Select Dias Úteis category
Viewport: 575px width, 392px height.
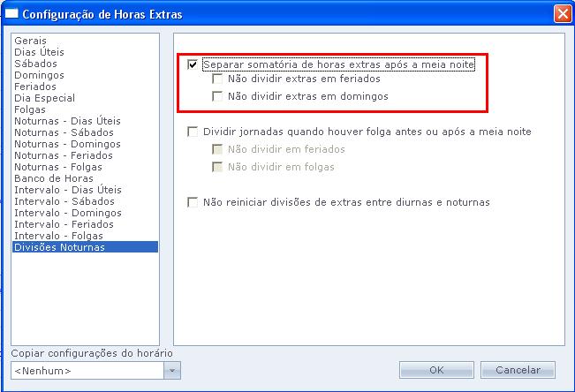[x=85, y=52]
